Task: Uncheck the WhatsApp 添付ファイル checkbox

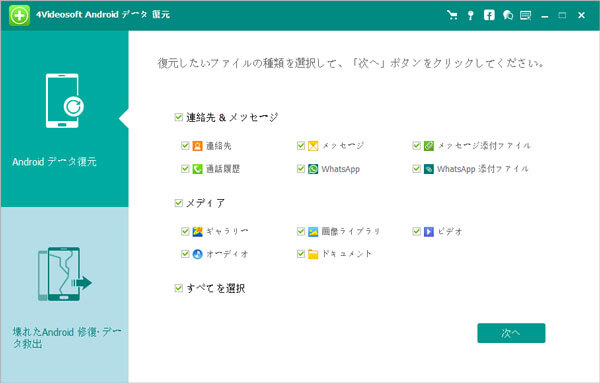Action: point(416,168)
